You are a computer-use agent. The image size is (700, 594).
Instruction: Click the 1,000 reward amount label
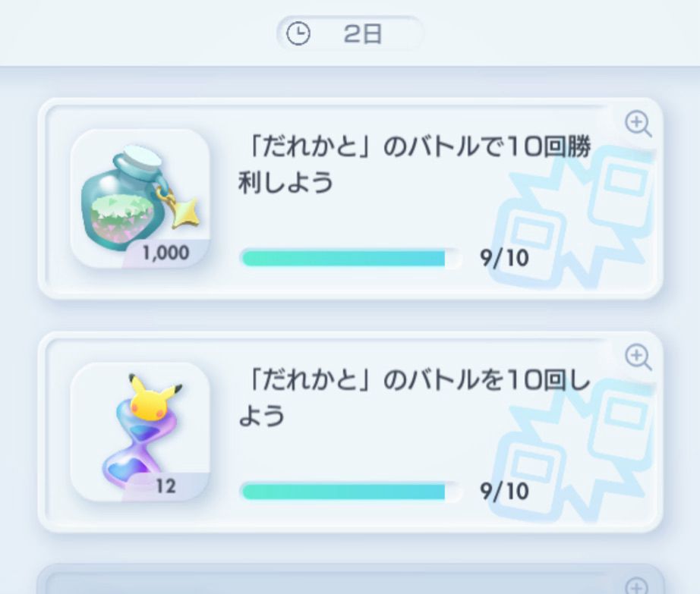pos(166,253)
